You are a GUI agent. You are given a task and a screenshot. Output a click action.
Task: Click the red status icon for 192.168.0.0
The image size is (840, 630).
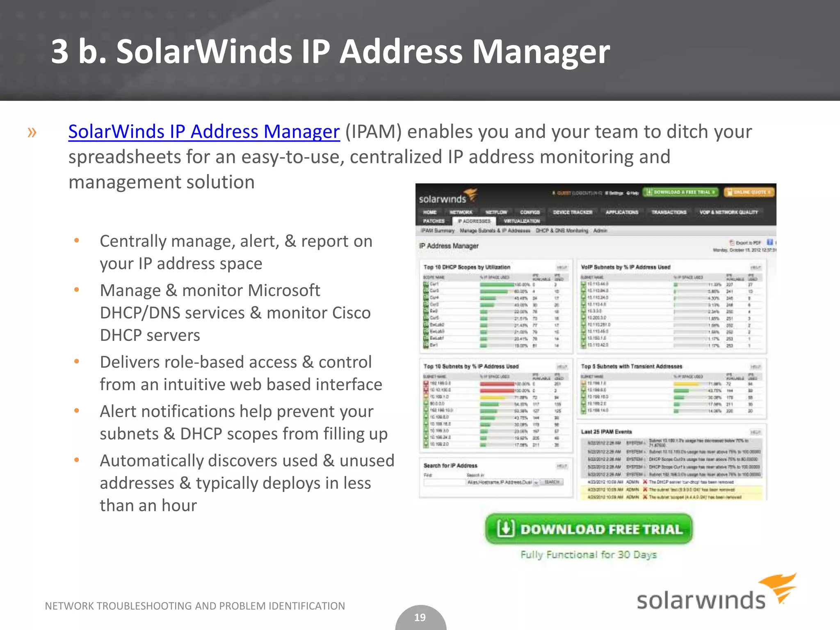(x=426, y=383)
